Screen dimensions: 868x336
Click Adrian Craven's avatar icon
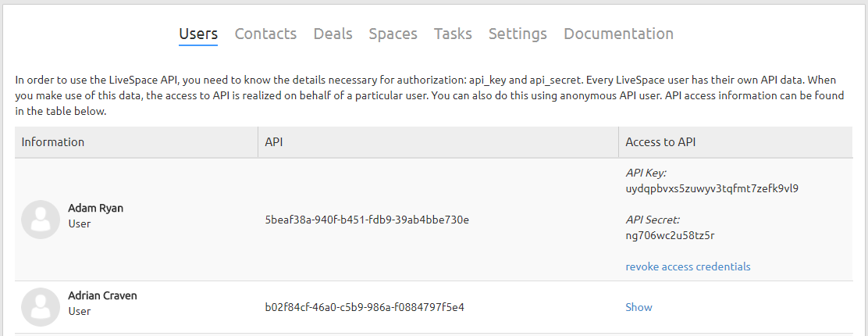[x=41, y=306]
